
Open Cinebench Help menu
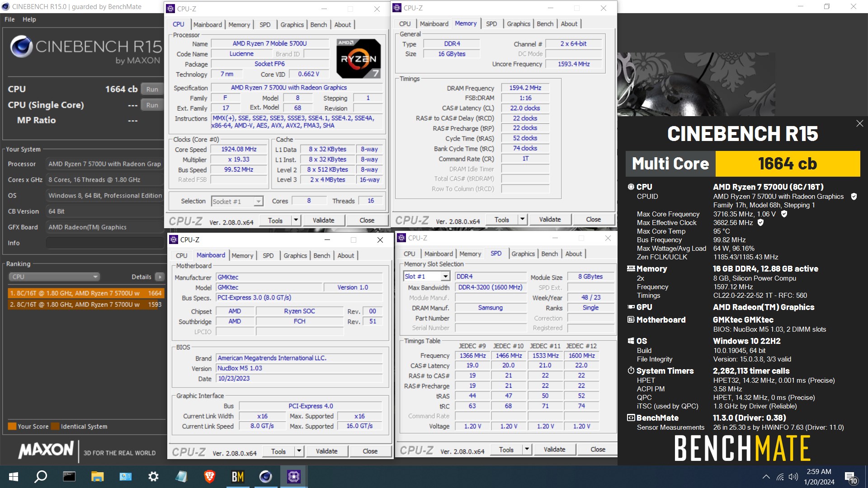(x=29, y=19)
